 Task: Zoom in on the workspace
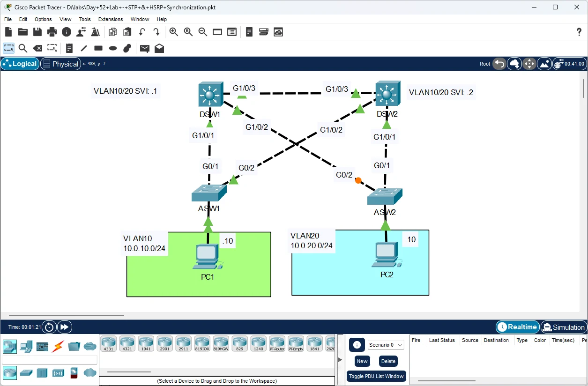pyautogui.click(x=173, y=32)
